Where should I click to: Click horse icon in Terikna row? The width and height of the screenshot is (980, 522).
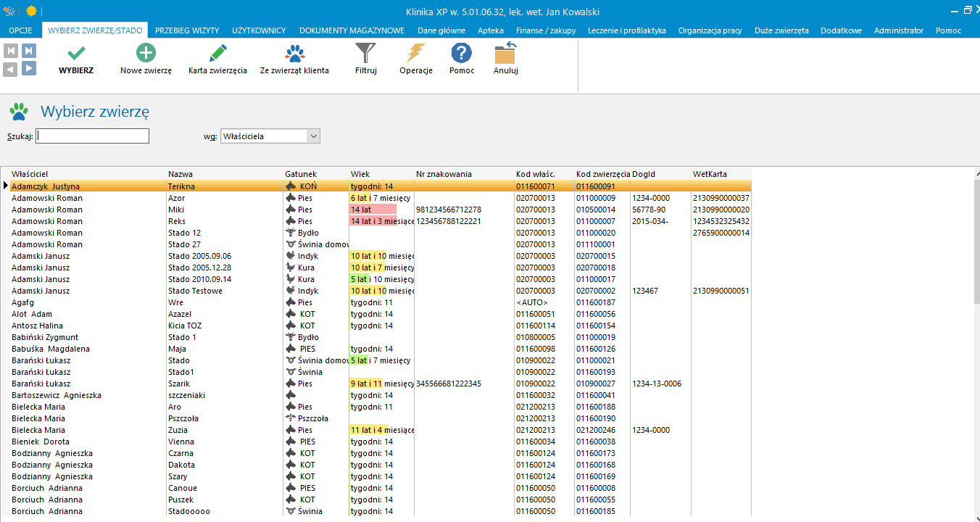[x=291, y=186]
